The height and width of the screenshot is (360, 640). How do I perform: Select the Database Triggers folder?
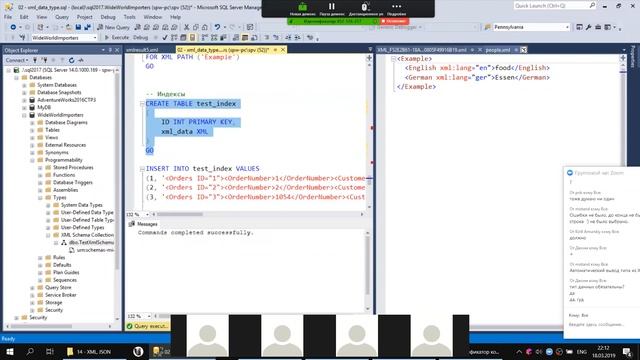pyautogui.click(x=73, y=182)
